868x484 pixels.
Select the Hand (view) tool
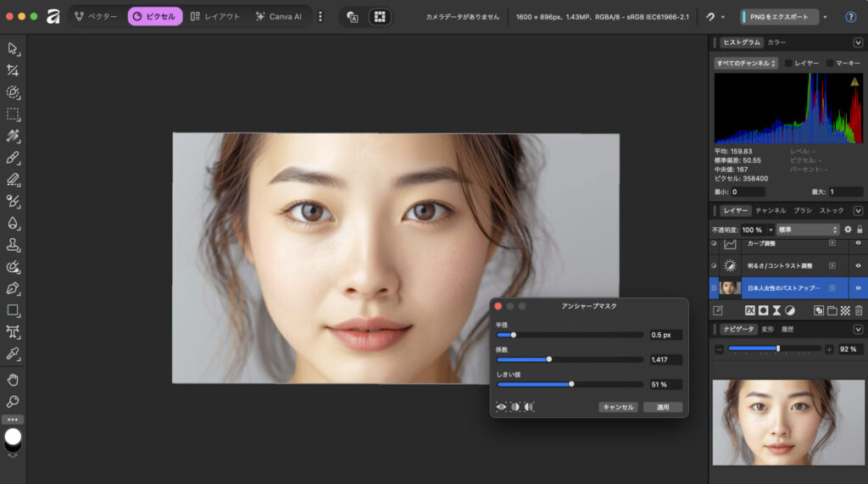coord(13,379)
